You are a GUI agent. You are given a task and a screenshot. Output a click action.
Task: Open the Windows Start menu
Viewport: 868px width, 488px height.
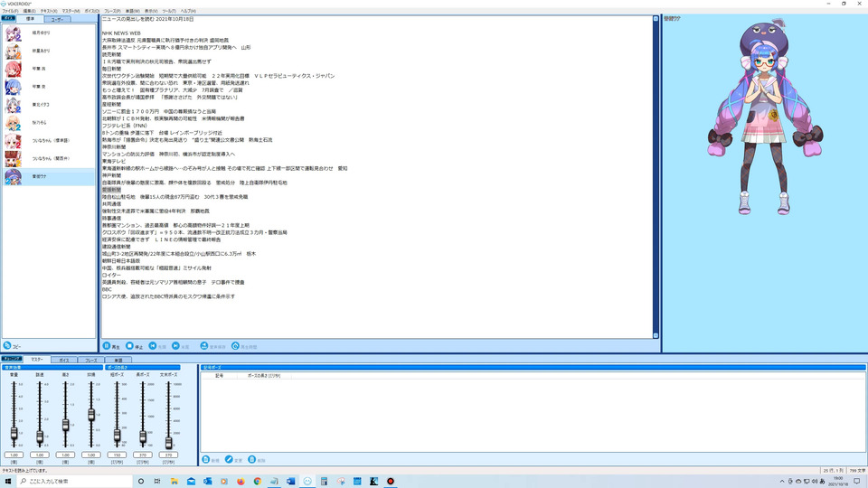pos(8,482)
